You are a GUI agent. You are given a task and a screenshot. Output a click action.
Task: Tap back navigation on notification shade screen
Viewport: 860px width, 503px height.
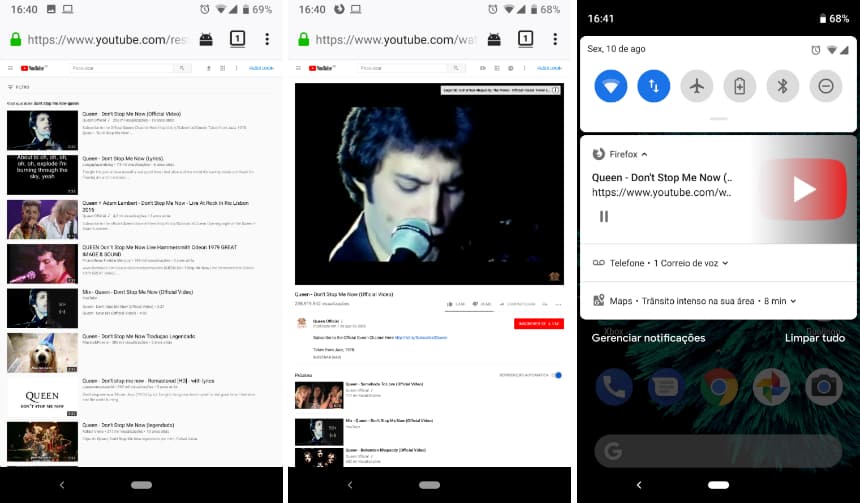click(639, 485)
